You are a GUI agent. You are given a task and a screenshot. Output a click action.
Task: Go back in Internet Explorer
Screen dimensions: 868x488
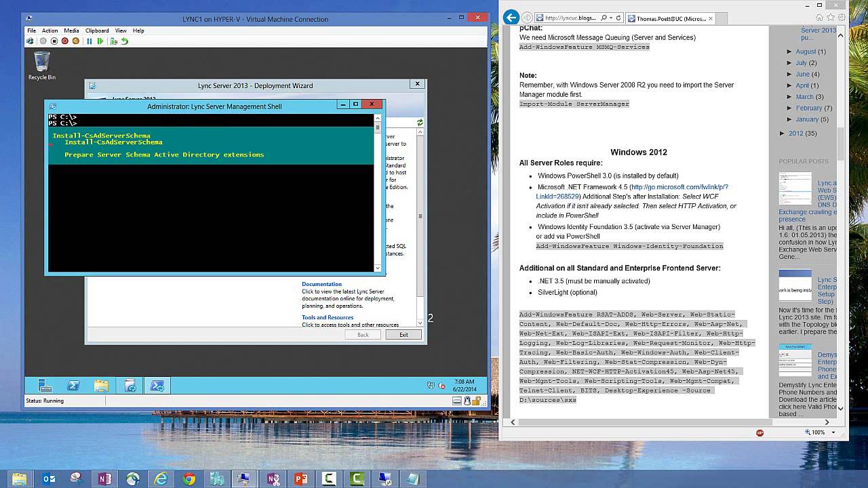tap(511, 18)
